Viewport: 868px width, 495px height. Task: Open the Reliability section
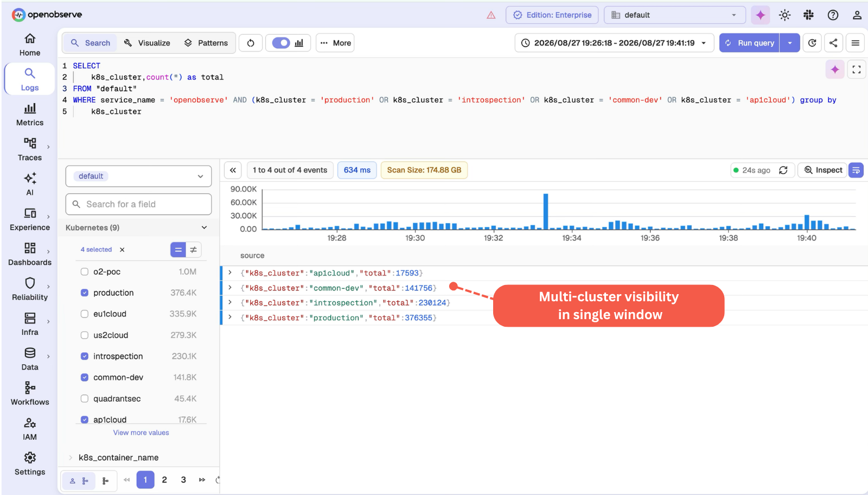[30, 289]
